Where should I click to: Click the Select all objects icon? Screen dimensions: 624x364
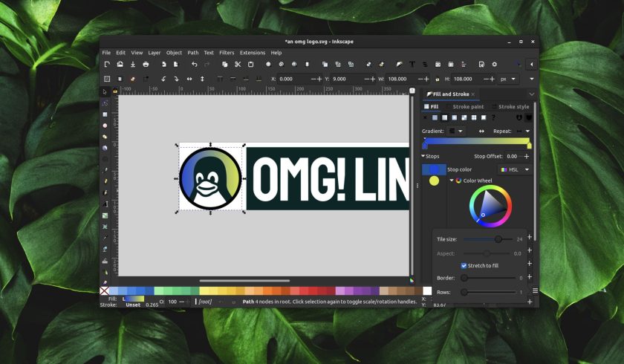click(x=107, y=79)
